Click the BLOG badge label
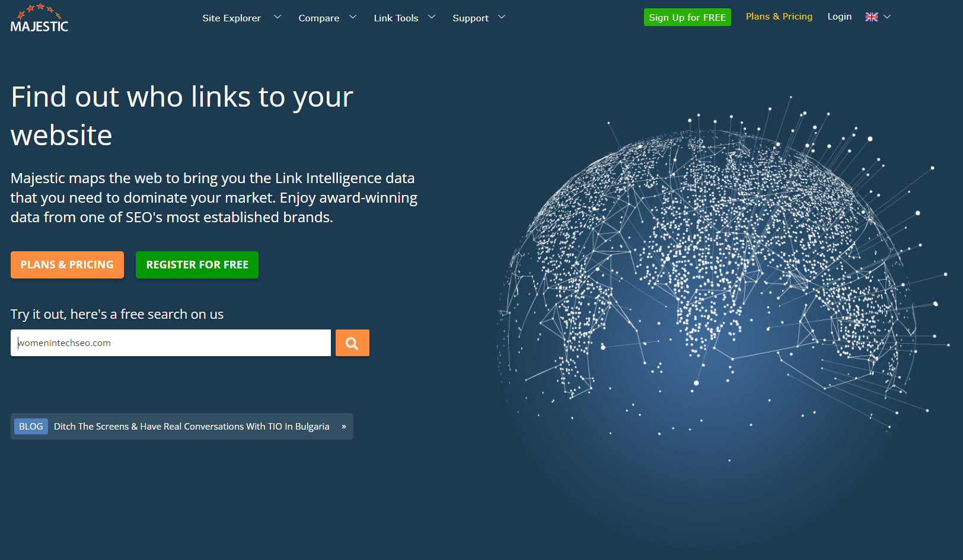The width and height of the screenshot is (963, 560). 31,427
